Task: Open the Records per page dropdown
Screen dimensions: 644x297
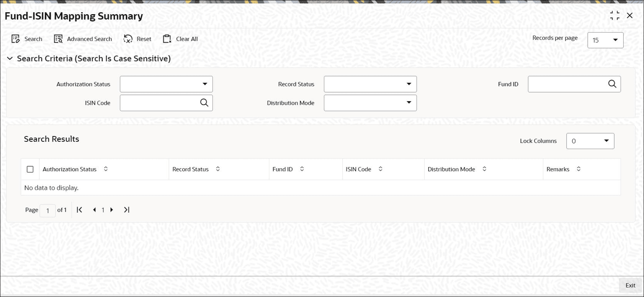Action: (605, 40)
